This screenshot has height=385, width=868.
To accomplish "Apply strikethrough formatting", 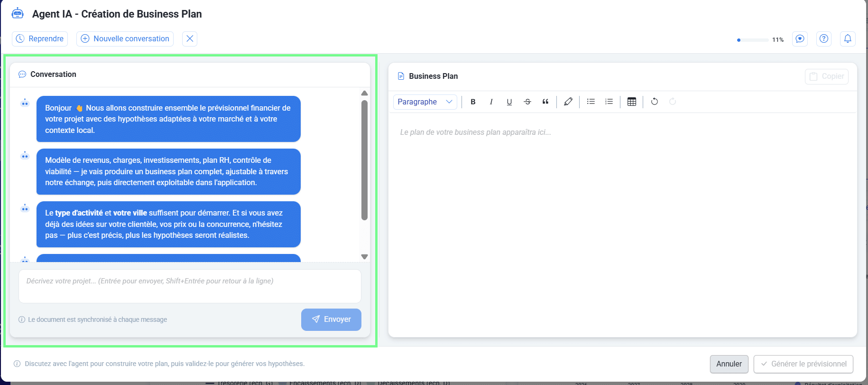I will coord(527,102).
